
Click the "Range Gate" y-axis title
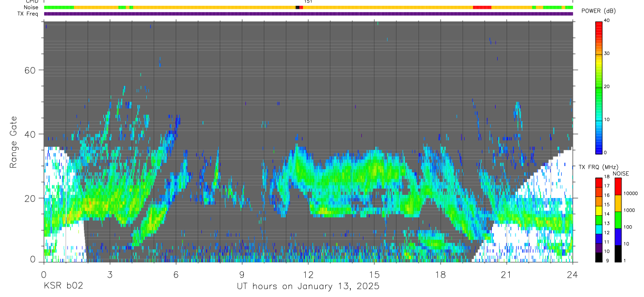(13, 141)
